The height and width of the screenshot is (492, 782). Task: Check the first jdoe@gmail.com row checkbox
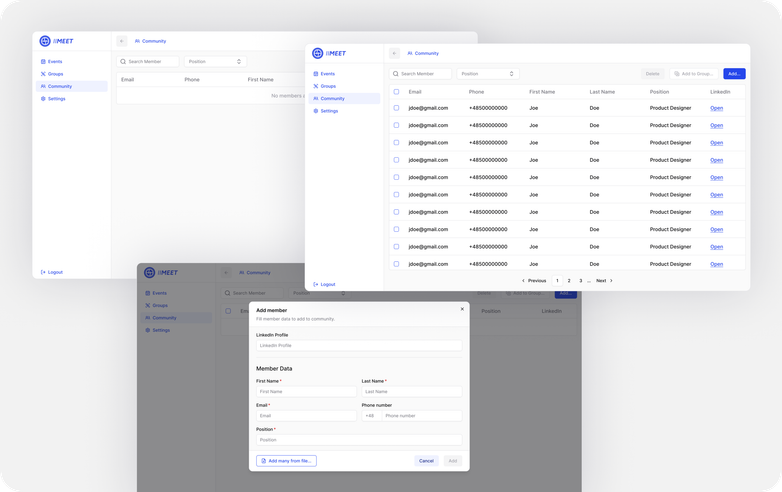396,108
